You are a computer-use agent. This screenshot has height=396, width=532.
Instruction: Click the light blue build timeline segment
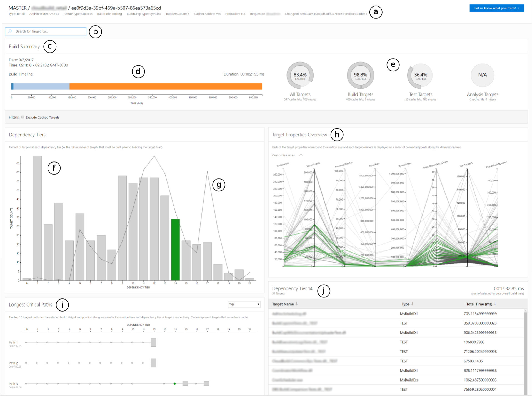pos(41,86)
